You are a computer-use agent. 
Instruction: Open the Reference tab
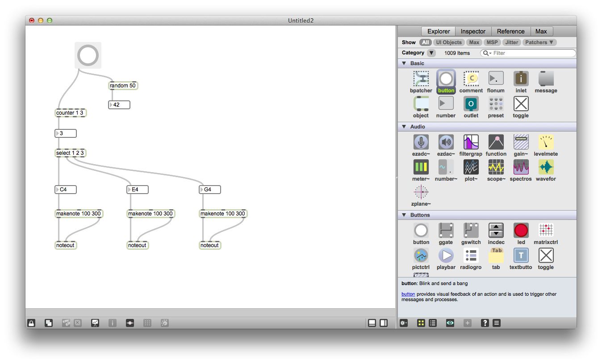pyautogui.click(x=510, y=31)
